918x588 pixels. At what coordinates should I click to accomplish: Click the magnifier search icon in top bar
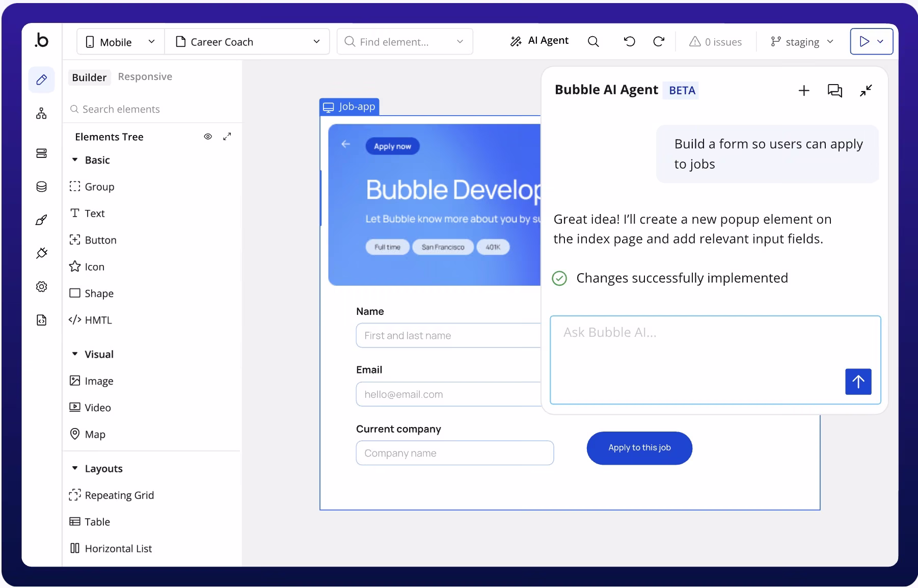pyautogui.click(x=593, y=42)
